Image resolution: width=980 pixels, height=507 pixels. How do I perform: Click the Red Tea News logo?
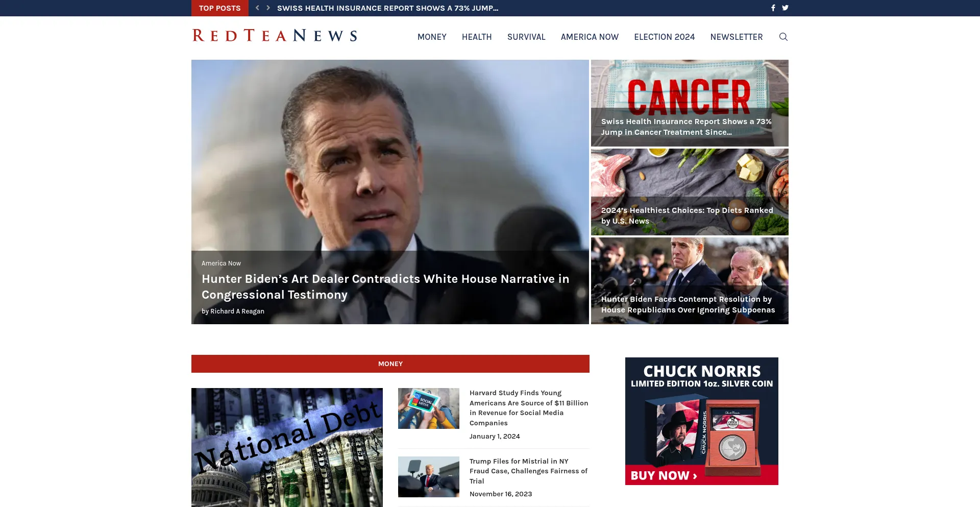point(274,36)
